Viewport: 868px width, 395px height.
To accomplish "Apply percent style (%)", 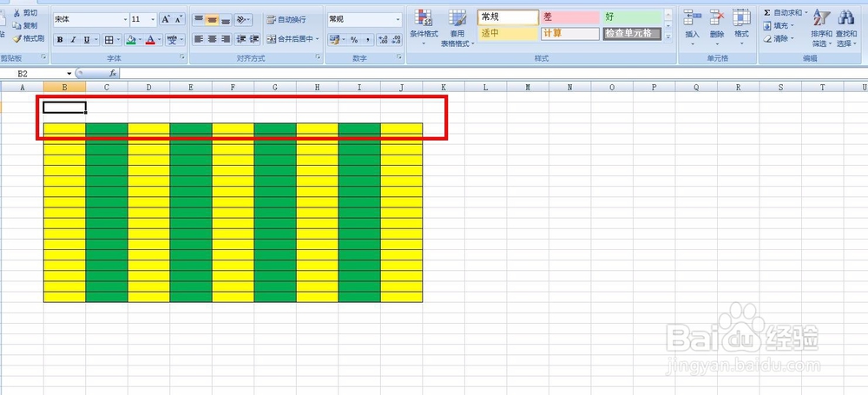I will pos(354,39).
